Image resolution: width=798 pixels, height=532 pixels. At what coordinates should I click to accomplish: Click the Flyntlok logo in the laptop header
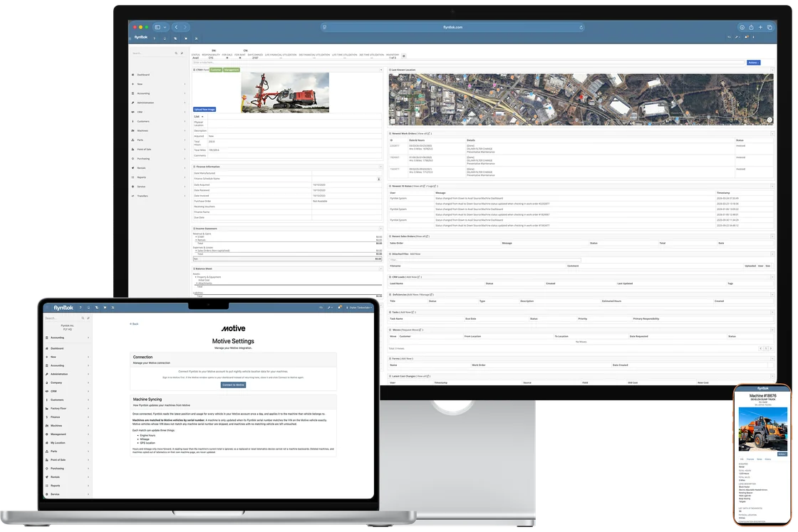click(63, 308)
